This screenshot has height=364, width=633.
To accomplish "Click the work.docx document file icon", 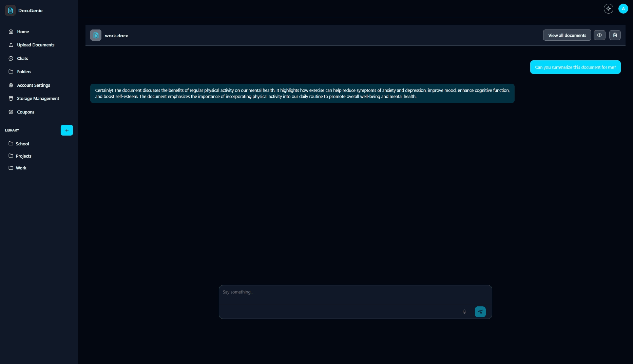I will pyautogui.click(x=96, y=35).
